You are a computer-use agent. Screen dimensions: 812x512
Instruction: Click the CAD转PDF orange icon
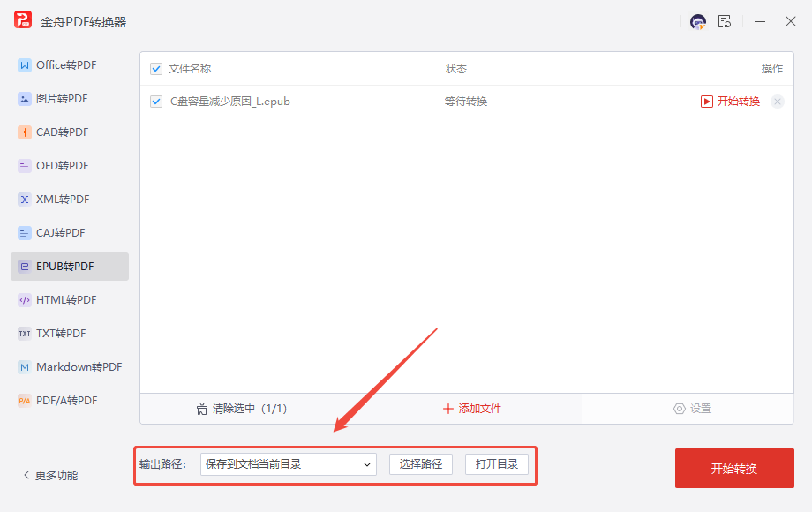tap(25, 132)
